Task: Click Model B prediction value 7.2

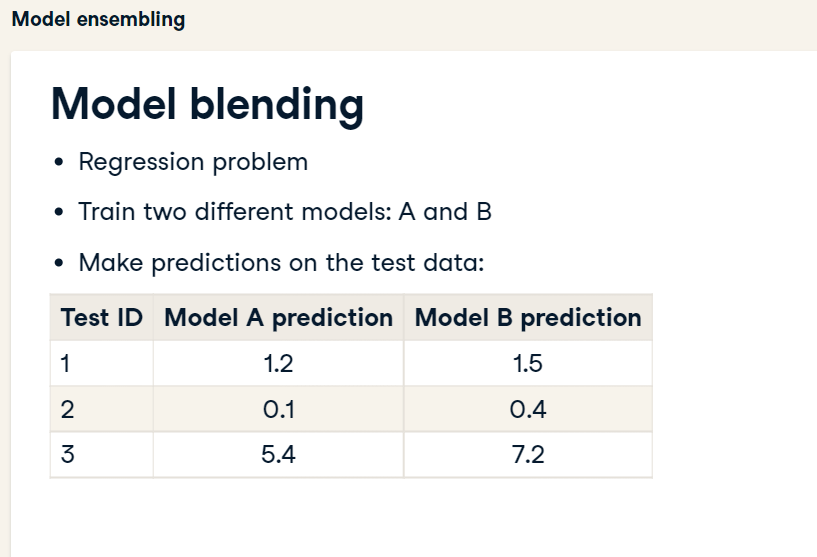Action: point(528,454)
